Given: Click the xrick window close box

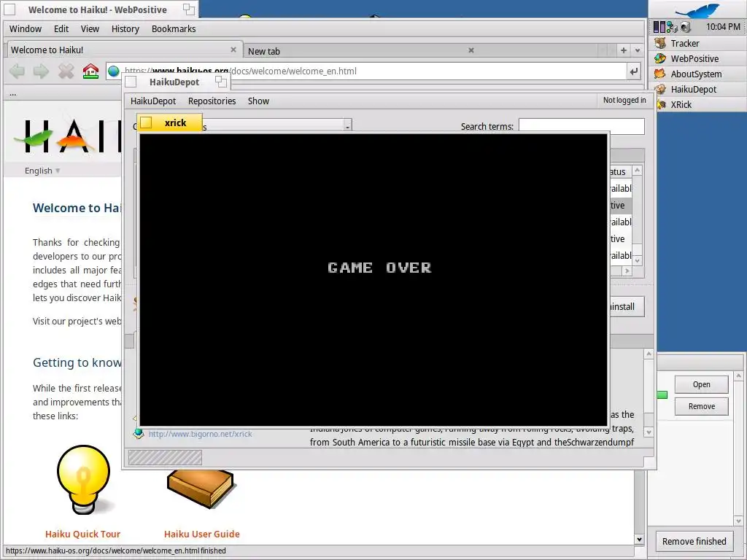Looking at the screenshot, I should coord(146,122).
